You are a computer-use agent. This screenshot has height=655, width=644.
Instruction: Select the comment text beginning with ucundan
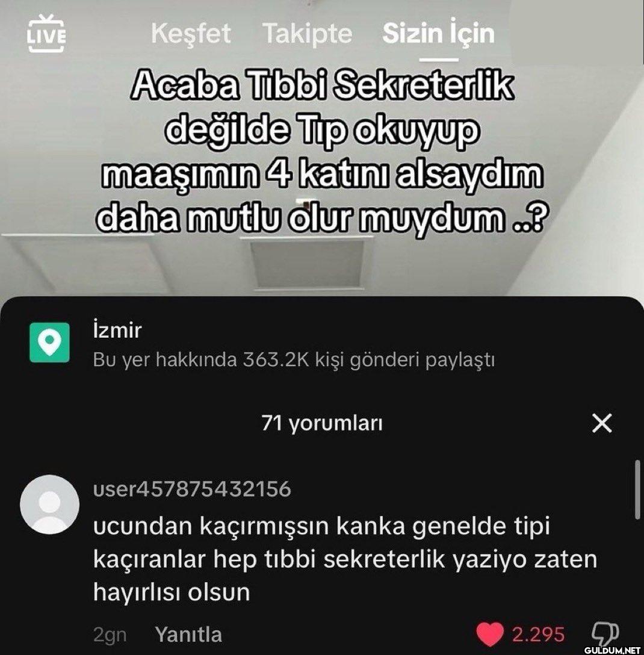tap(345, 559)
